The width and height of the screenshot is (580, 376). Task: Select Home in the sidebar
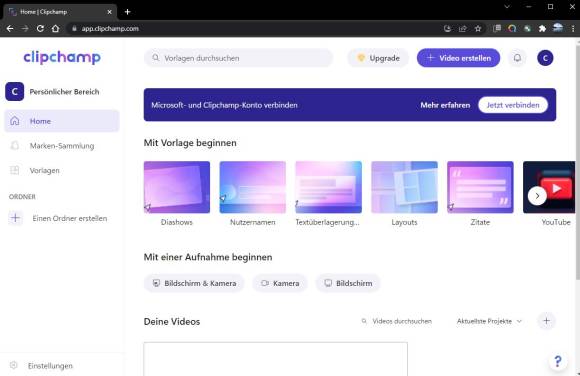click(62, 121)
